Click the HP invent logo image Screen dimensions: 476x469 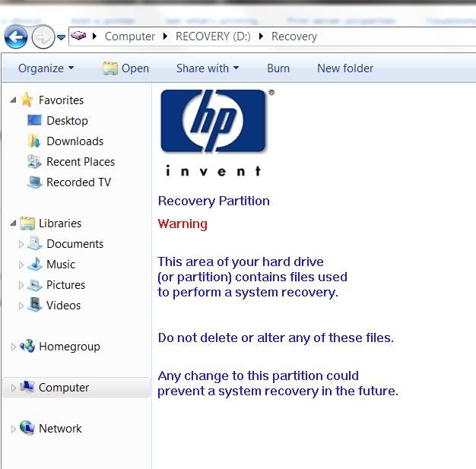point(216,132)
